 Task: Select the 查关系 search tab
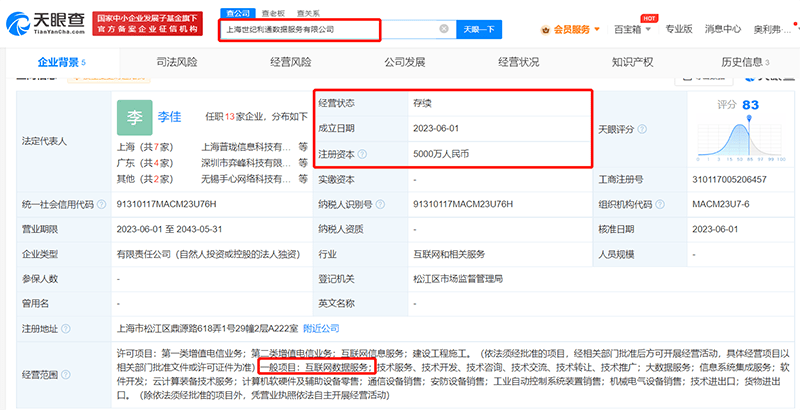[x=309, y=13]
